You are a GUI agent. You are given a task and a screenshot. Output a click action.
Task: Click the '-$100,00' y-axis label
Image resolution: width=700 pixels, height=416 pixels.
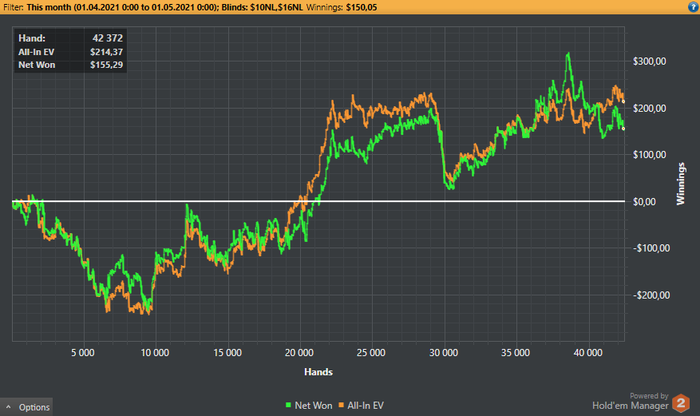point(651,248)
